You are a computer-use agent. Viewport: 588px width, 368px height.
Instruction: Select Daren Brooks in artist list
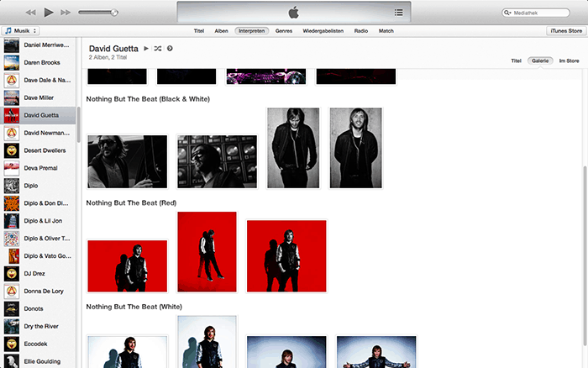38,63
